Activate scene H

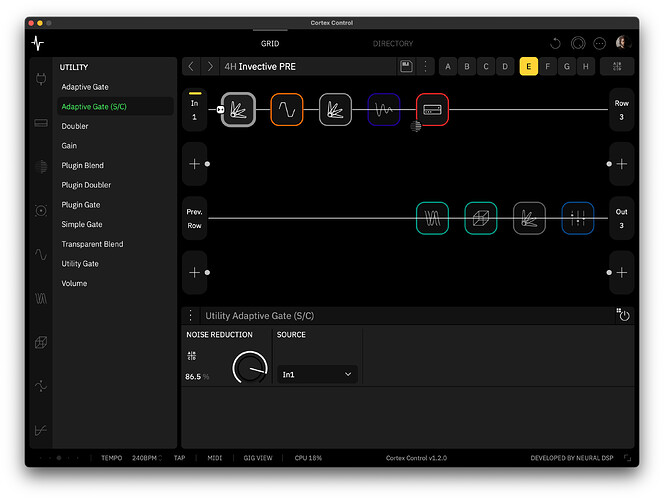click(586, 66)
